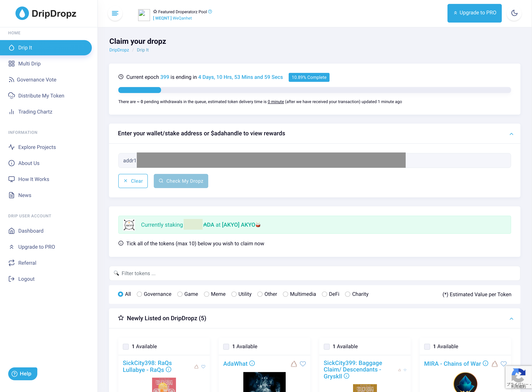Image resolution: width=532 pixels, height=392 pixels.
Task: Click the info icon beside Tick all tokens
Action: pos(121,243)
